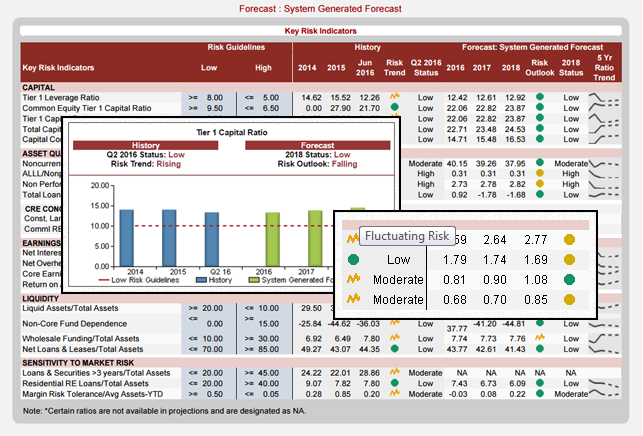This screenshot has height=436, width=643.
Task: Click Common Equity Tier 1 Capital Ratio label
Action: pos(87,108)
